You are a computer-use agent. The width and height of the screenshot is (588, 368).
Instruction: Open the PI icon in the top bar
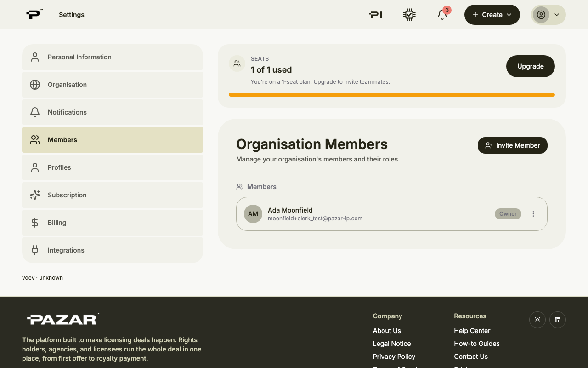pyautogui.click(x=376, y=15)
